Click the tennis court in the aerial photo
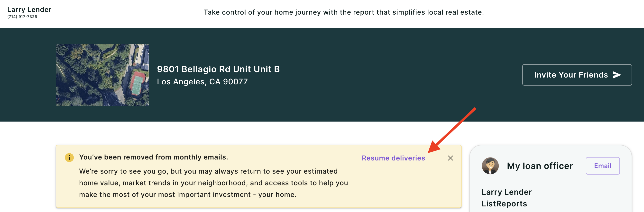644x212 pixels. tap(137, 85)
